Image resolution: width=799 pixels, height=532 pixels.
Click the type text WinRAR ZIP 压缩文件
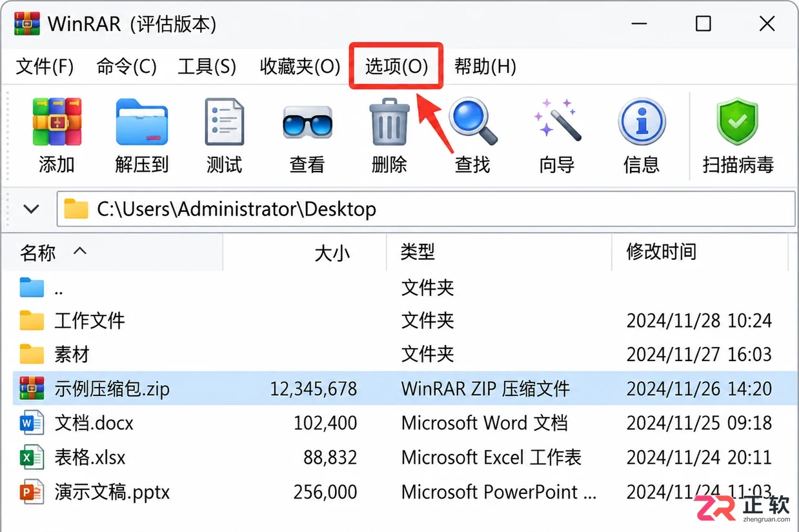tap(485, 389)
